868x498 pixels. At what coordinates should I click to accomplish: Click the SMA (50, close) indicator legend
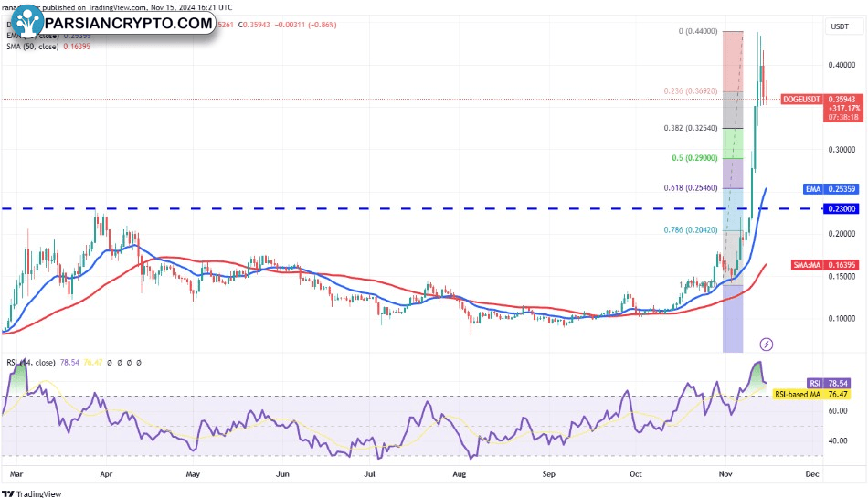click(33, 47)
